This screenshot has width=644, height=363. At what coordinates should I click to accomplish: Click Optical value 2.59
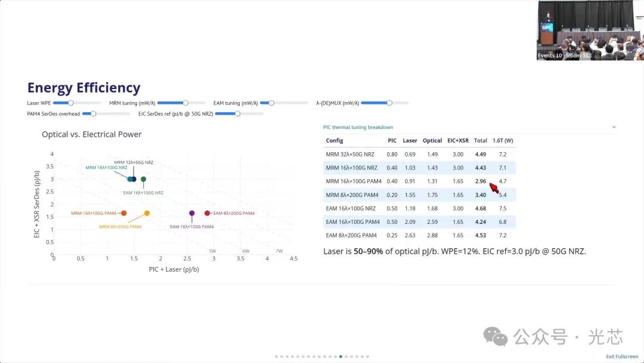click(x=432, y=222)
